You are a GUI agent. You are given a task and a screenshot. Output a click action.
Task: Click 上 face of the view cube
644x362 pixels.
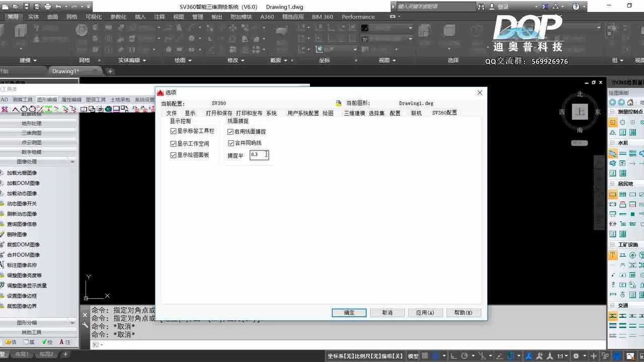(x=580, y=112)
